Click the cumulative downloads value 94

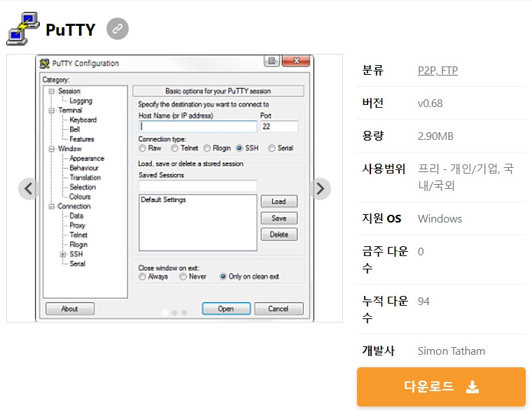coord(423,302)
